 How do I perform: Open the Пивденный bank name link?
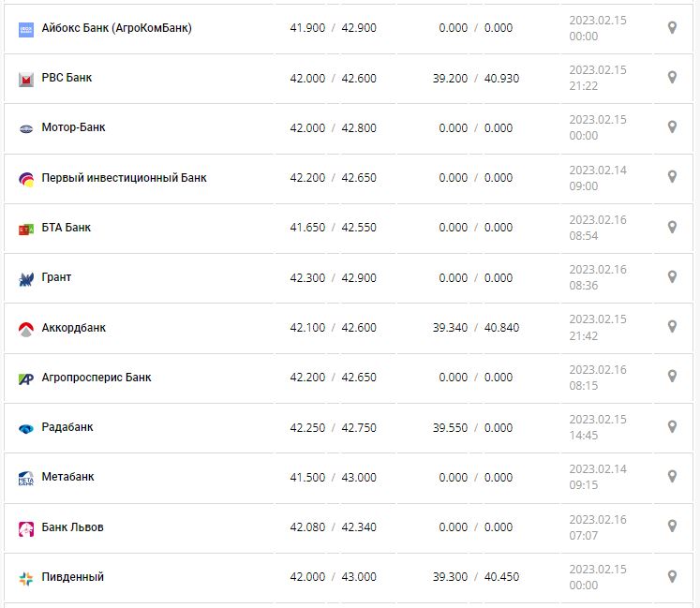point(72,577)
